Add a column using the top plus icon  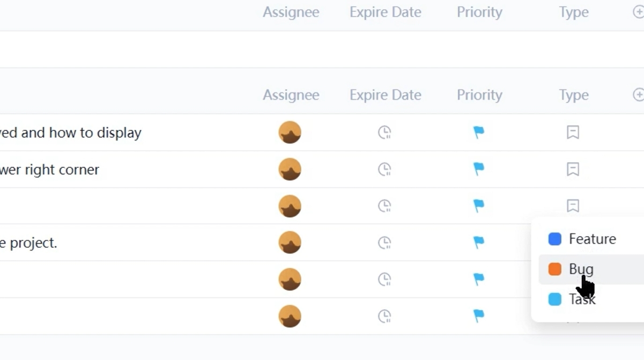click(638, 12)
